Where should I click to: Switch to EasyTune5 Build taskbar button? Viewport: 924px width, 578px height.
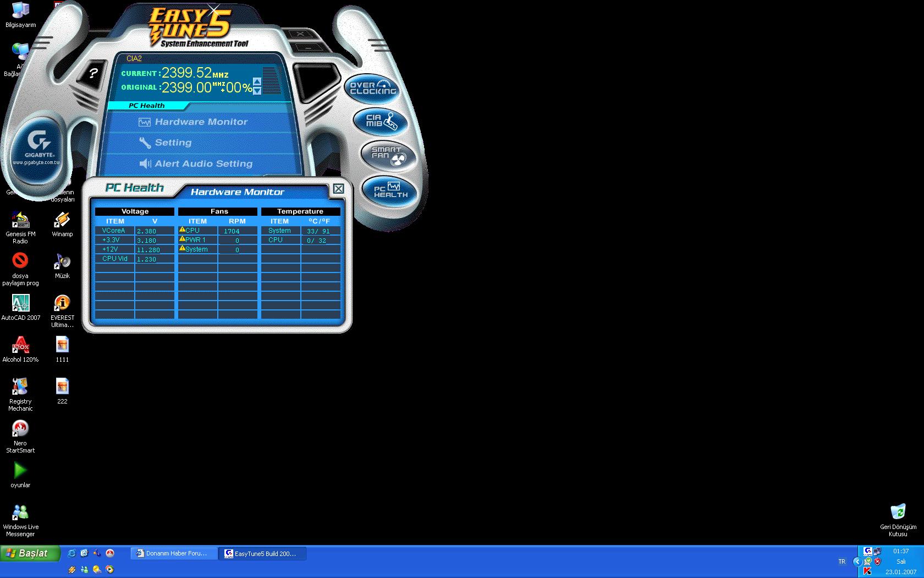(x=262, y=553)
